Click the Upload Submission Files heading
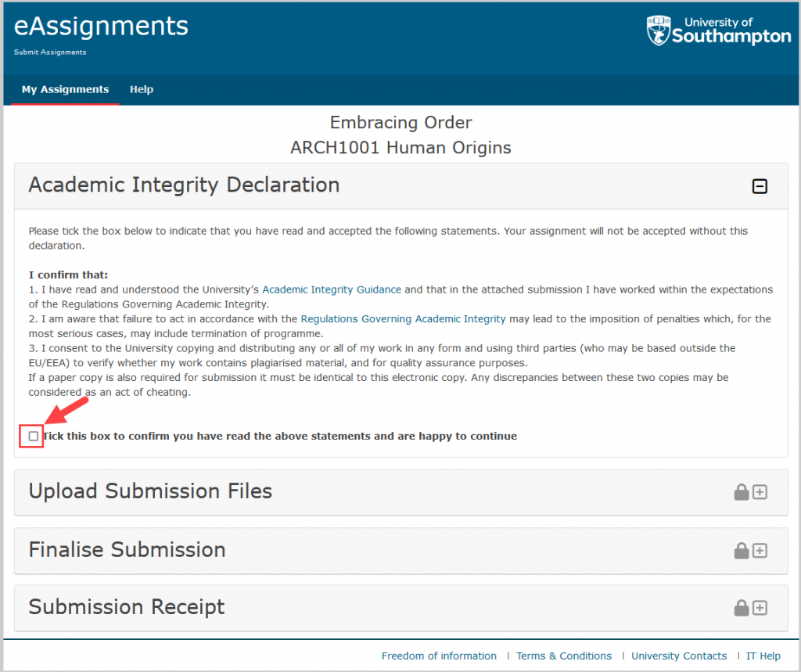This screenshot has height=672, width=801. click(150, 491)
